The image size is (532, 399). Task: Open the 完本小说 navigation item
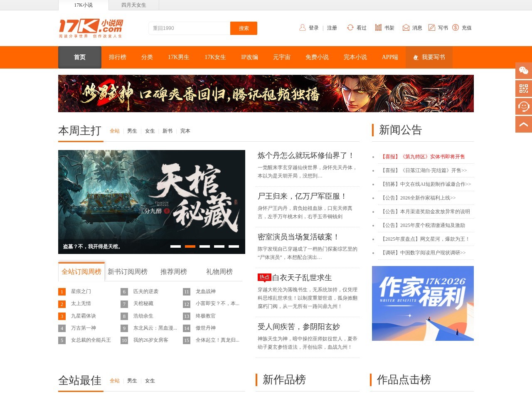point(355,57)
